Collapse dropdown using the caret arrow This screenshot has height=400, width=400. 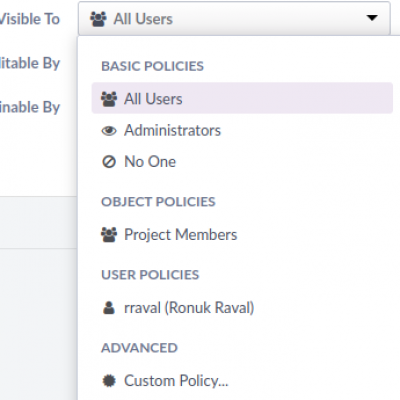coord(372,18)
